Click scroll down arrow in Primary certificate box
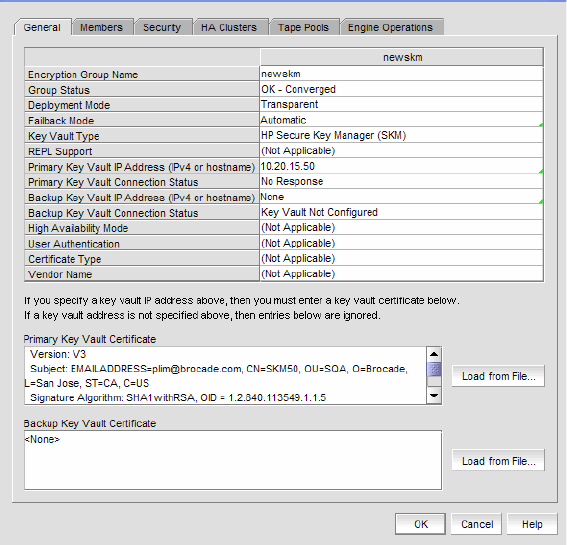567x545 pixels. point(434,395)
